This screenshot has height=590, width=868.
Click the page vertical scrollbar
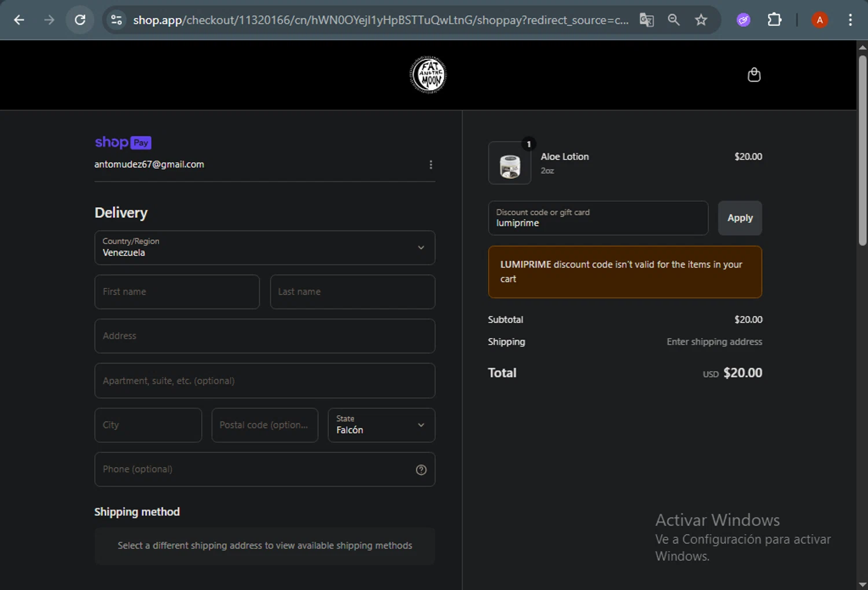862,150
